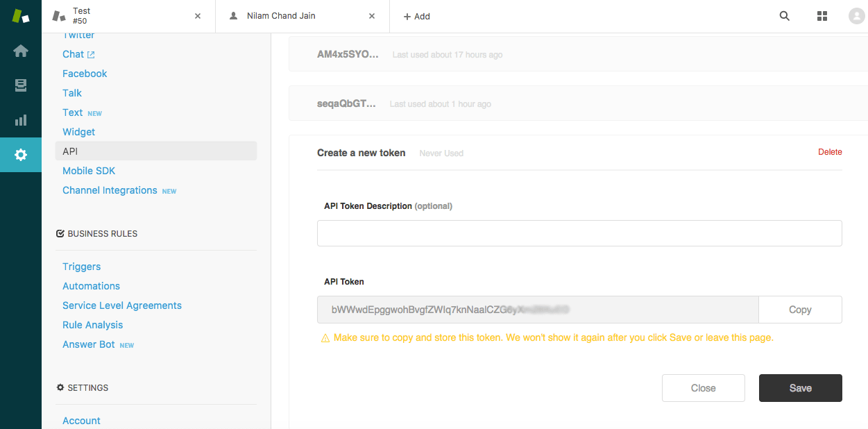Close the Test #50 tab
Screen dimensions: 868x429
coord(198,16)
